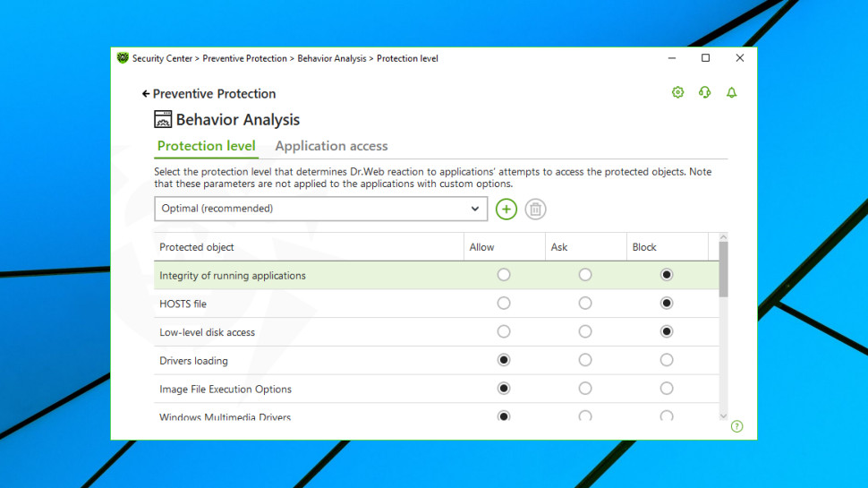Set HOSTS file to Block
This screenshot has width=868, height=488.
coord(667,303)
